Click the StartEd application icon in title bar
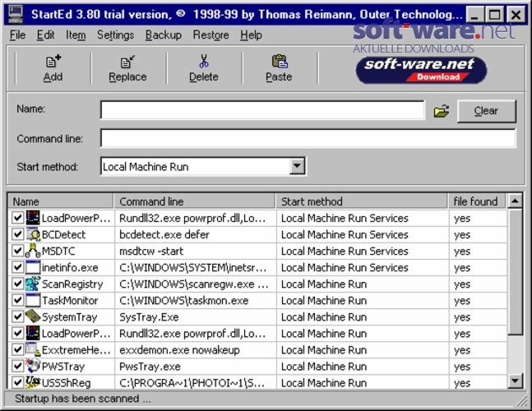The image size is (532, 411). coord(16,14)
